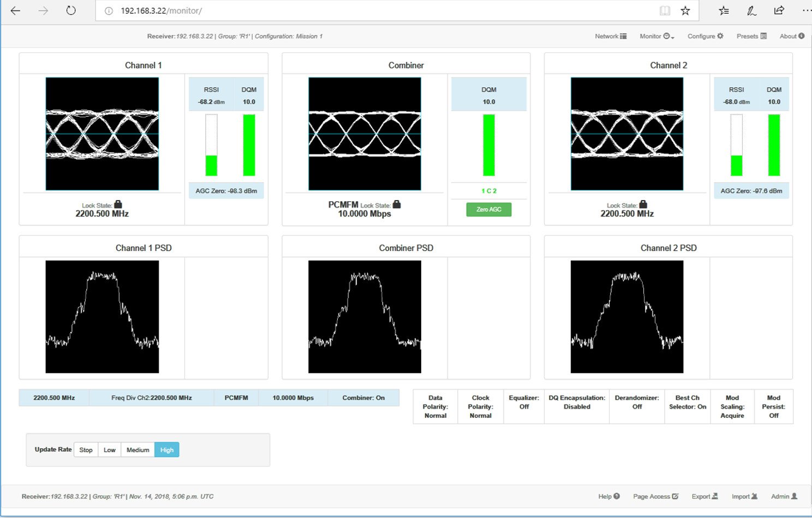The width and height of the screenshot is (812, 518).
Task: Click Data Polarity: Normal setting
Action: coord(435,406)
